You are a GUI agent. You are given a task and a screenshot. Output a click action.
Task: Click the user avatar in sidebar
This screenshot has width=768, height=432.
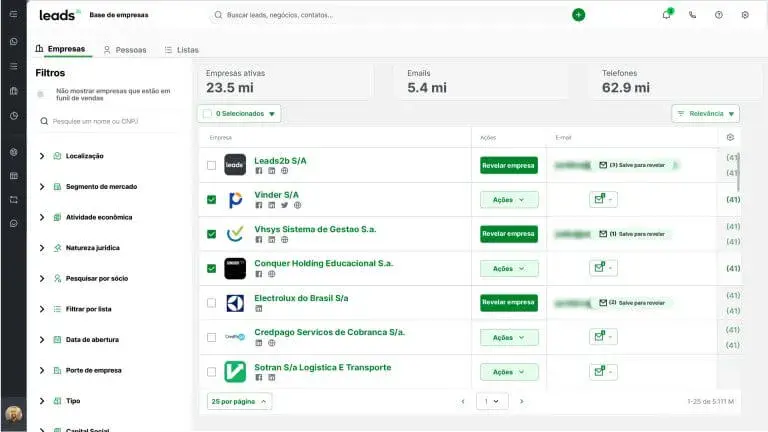[14, 414]
